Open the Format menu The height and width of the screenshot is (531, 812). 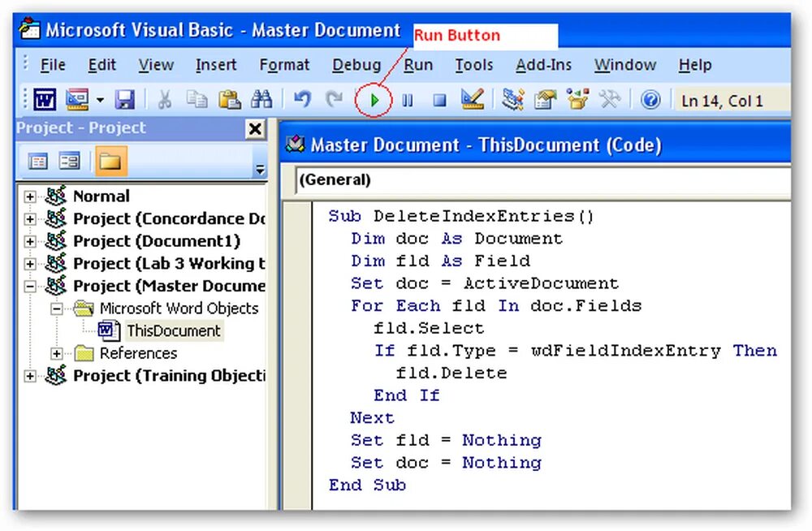coord(284,65)
